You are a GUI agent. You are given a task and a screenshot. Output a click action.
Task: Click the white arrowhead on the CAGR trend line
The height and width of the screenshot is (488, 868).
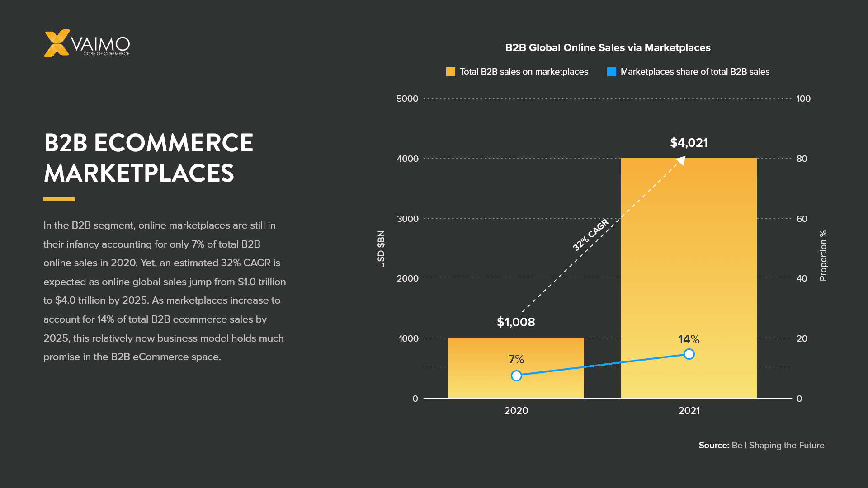tap(681, 160)
